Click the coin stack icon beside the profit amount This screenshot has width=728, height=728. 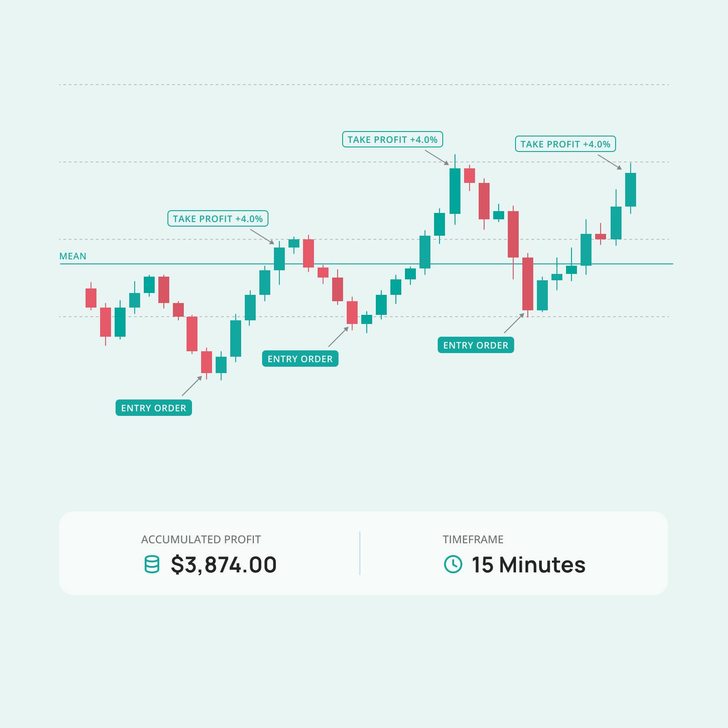tap(152, 564)
